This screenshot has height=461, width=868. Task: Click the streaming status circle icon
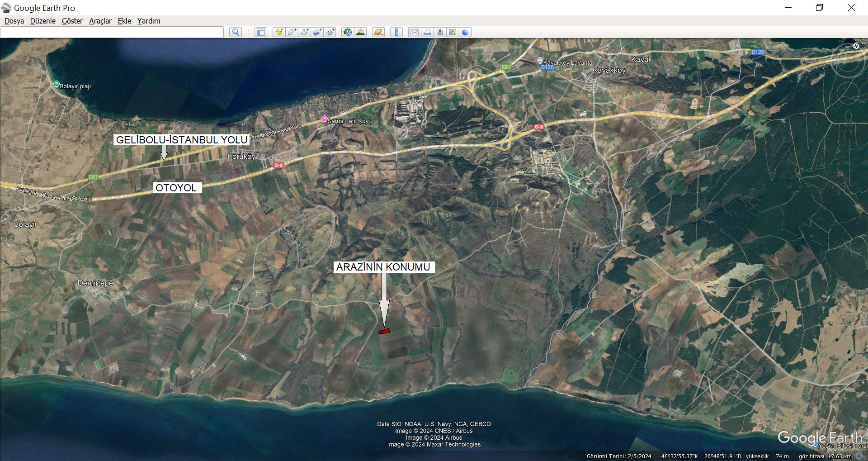click(x=859, y=456)
